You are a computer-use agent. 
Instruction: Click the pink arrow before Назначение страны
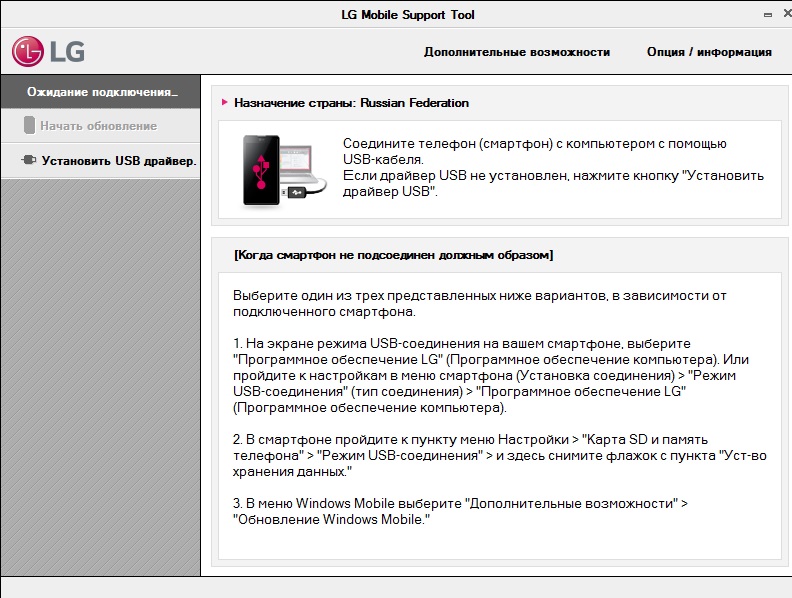pos(225,103)
